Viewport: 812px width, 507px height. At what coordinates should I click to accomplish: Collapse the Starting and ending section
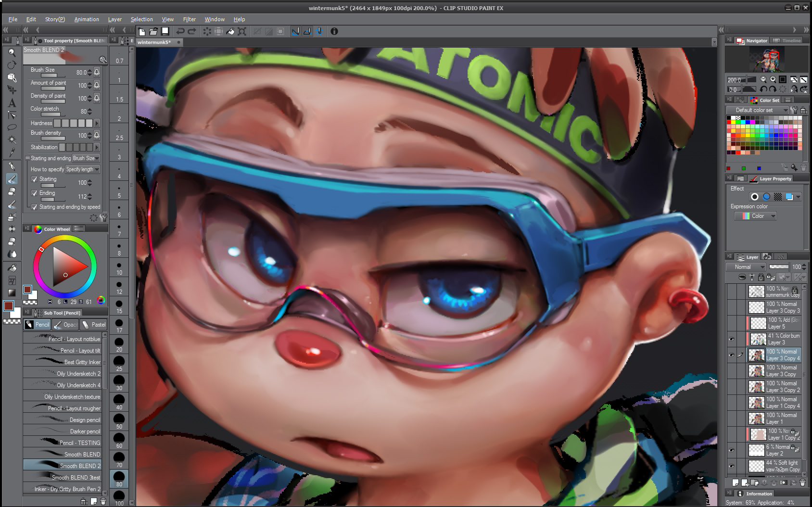pos(27,158)
